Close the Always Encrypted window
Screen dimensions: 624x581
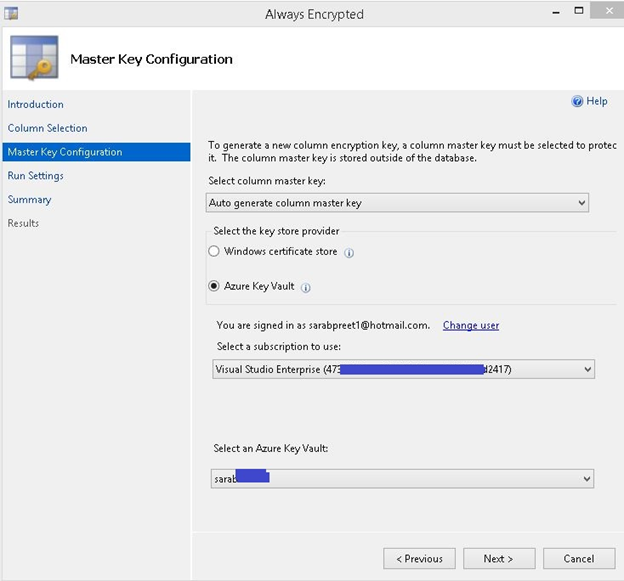click(608, 11)
